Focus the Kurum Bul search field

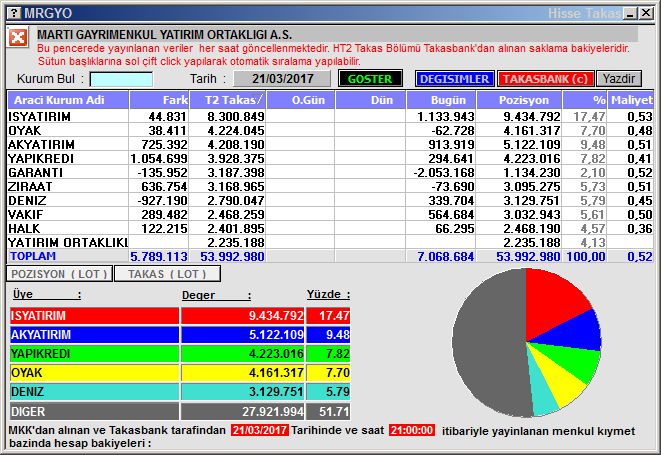(121, 79)
